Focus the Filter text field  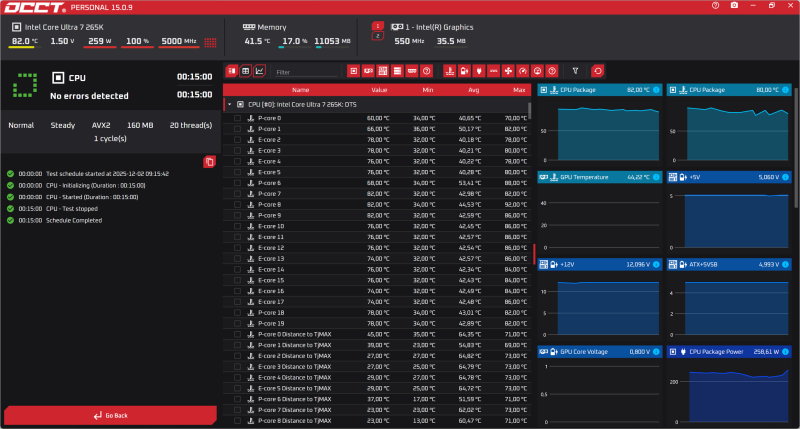point(306,72)
